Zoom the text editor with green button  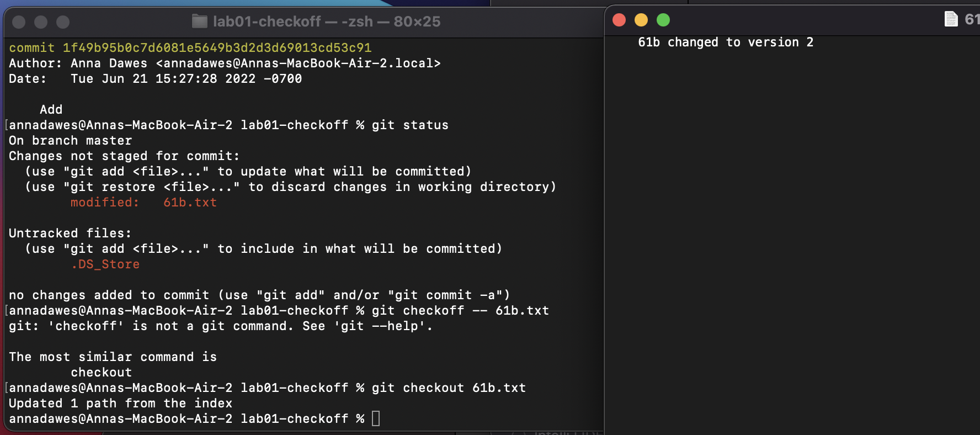point(663,20)
